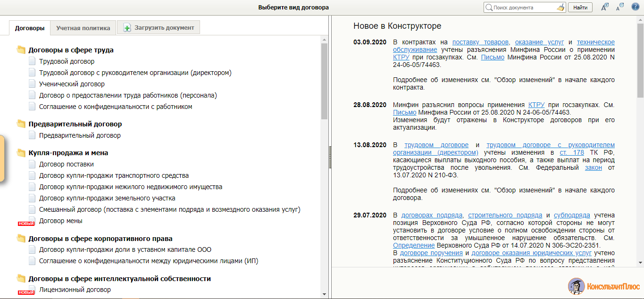The height and width of the screenshot is (299, 644).
Task: Collapse the Договоры в сфере труда folder
Action: (21, 50)
